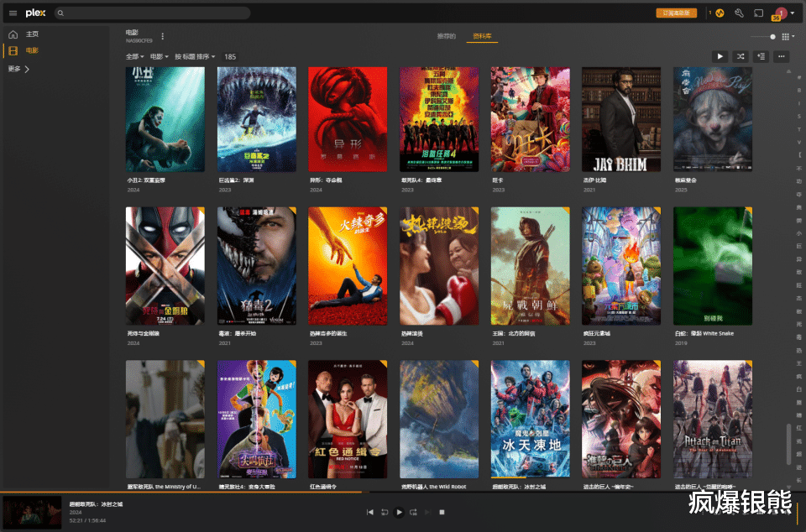
Task: Open the Red Notice poster
Action: click(x=348, y=419)
